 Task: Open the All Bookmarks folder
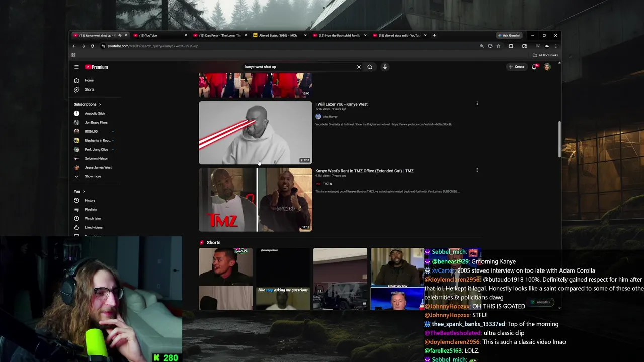[545, 55]
